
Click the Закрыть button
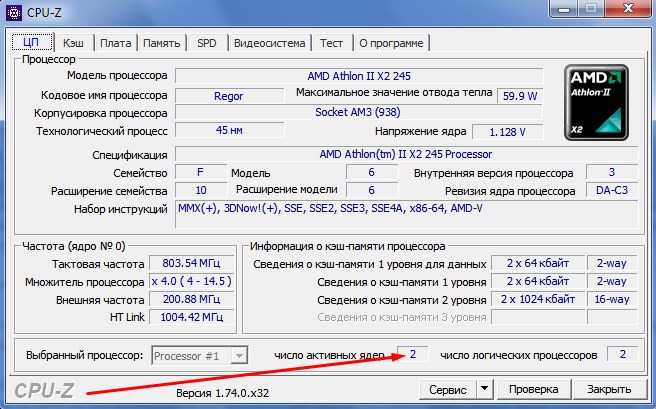pos(608,388)
